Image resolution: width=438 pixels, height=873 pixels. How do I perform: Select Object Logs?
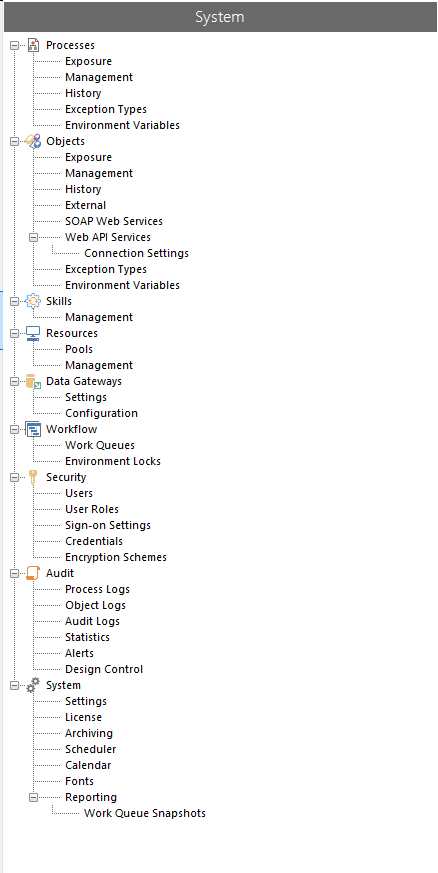(95, 605)
